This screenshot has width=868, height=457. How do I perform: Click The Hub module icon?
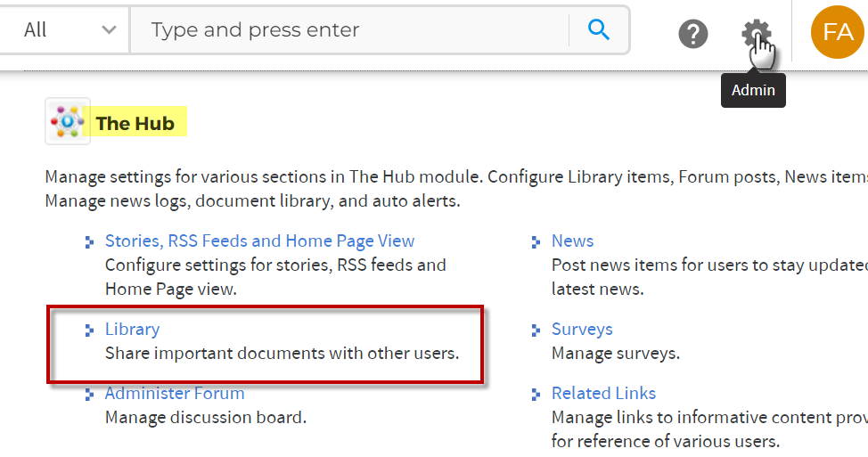tap(68, 121)
